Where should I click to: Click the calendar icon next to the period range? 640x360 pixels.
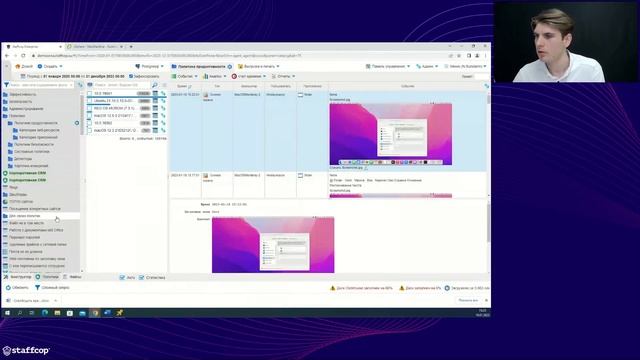23,76
